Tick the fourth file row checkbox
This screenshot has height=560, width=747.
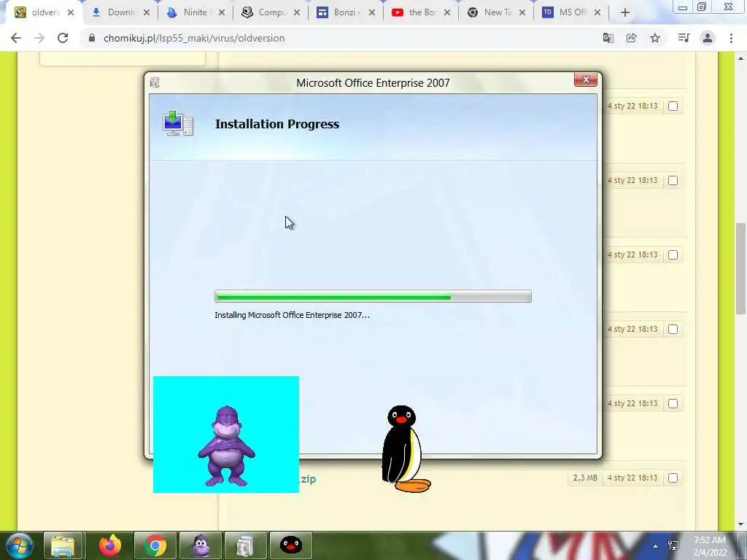673,329
